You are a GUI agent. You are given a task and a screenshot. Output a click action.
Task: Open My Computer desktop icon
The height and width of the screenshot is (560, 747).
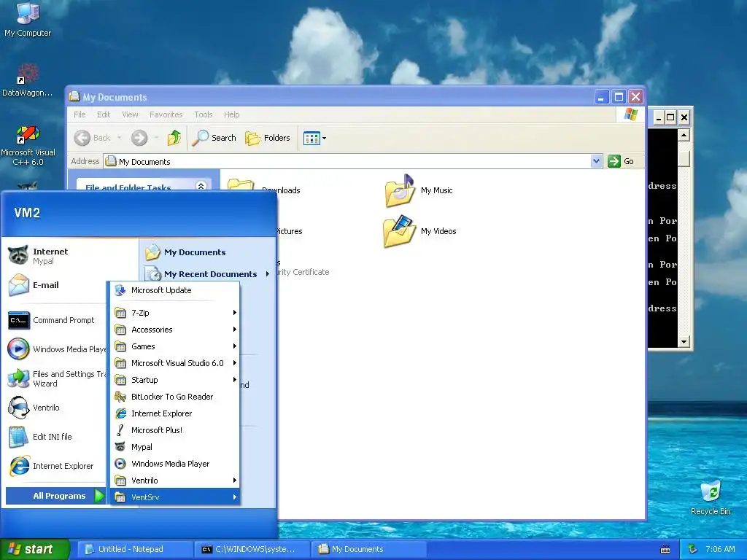27,19
